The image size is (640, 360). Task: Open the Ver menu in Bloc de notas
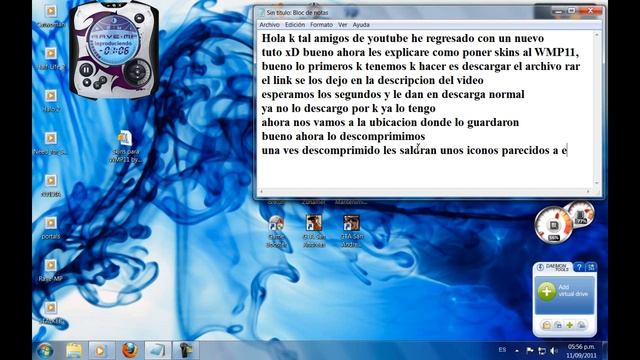coord(342,25)
